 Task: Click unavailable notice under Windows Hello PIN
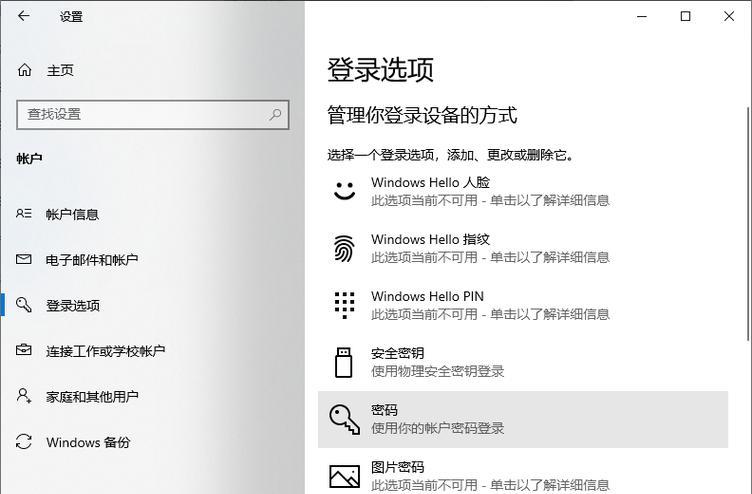coord(490,314)
